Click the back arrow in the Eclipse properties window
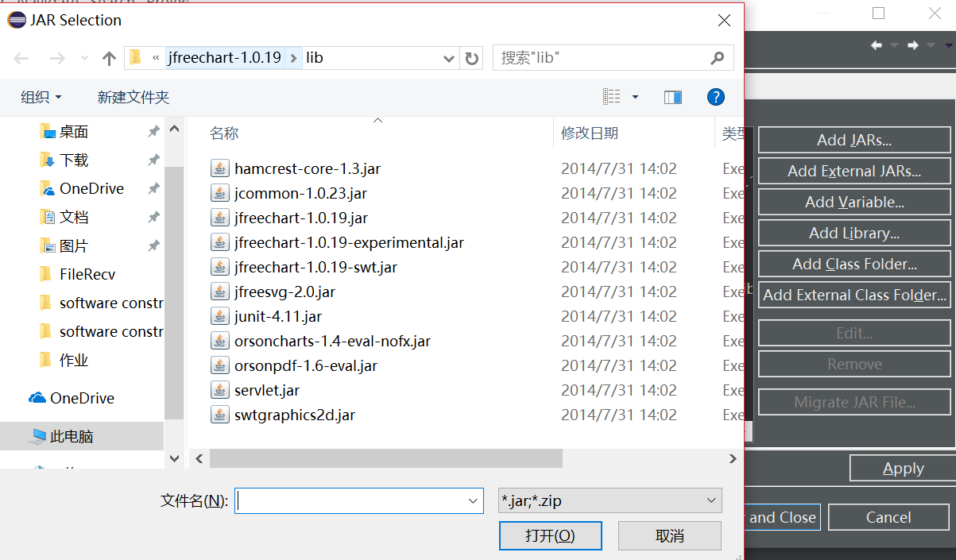Image resolution: width=956 pixels, height=560 pixels. tap(877, 45)
